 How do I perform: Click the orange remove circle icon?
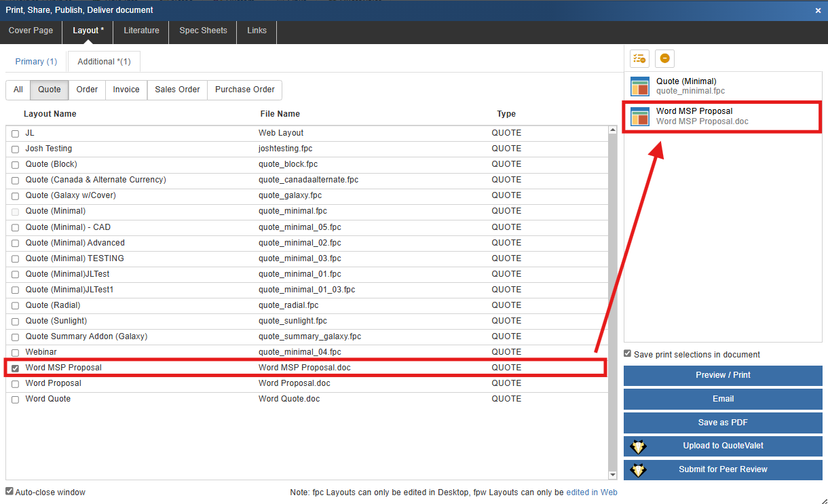pyautogui.click(x=664, y=59)
